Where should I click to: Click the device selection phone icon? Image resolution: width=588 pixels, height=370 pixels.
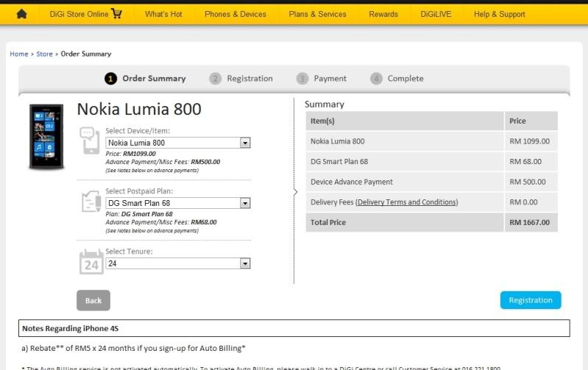pos(91,140)
